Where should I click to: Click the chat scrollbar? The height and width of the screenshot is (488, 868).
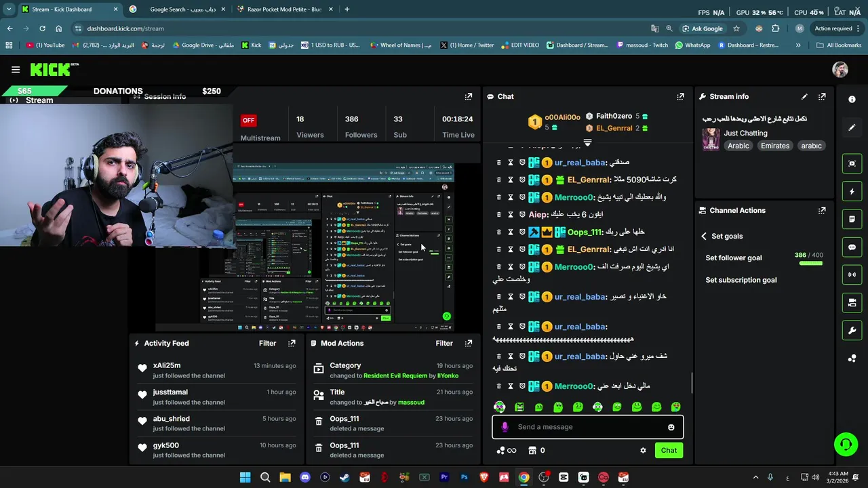click(692, 383)
